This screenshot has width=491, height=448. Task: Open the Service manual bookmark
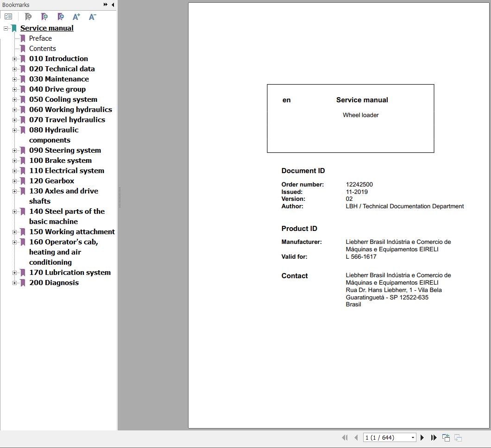pyautogui.click(x=47, y=28)
